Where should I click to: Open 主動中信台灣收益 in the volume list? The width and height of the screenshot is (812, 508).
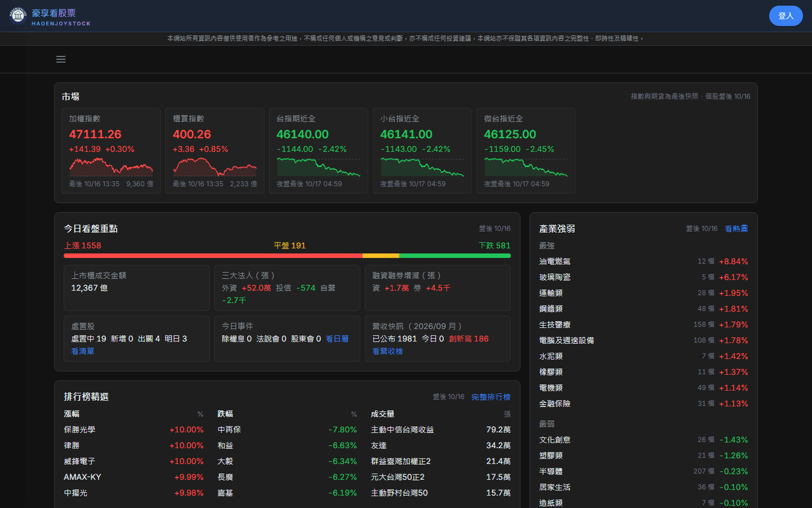(x=441, y=430)
